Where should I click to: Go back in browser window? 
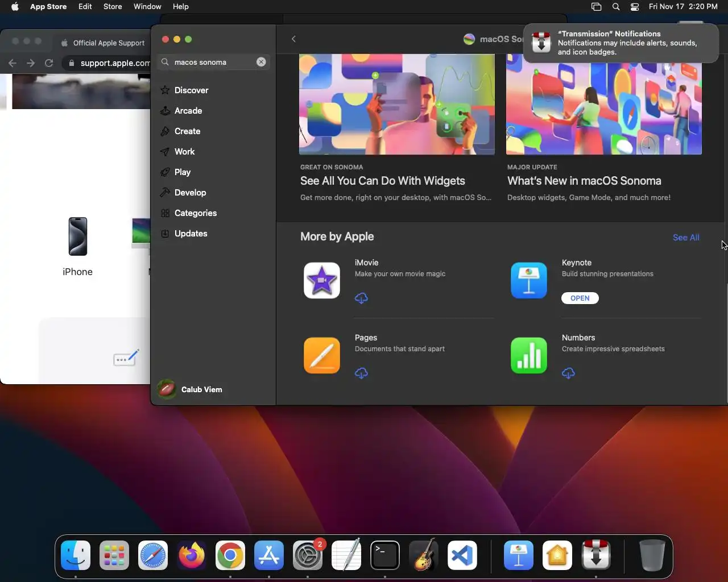[x=13, y=63]
